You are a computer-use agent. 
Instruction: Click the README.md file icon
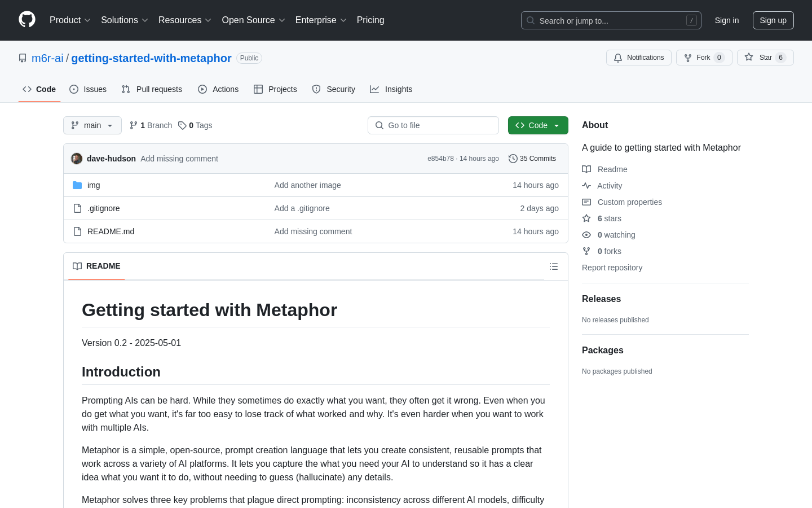(77, 231)
